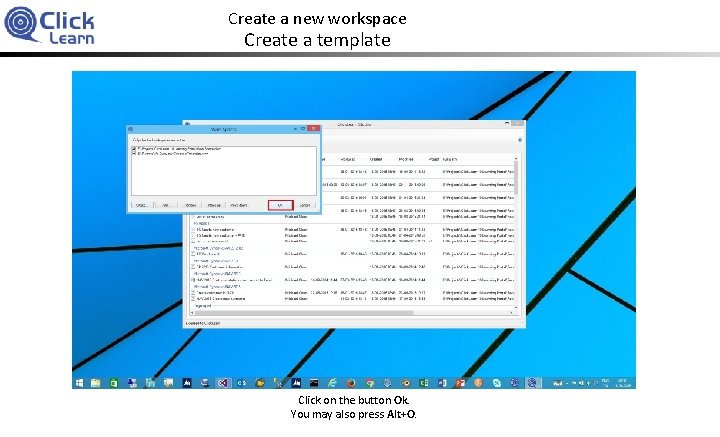The width and height of the screenshot is (720, 437).
Task: Open Skype from the taskbar
Action: [x=497, y=383]
